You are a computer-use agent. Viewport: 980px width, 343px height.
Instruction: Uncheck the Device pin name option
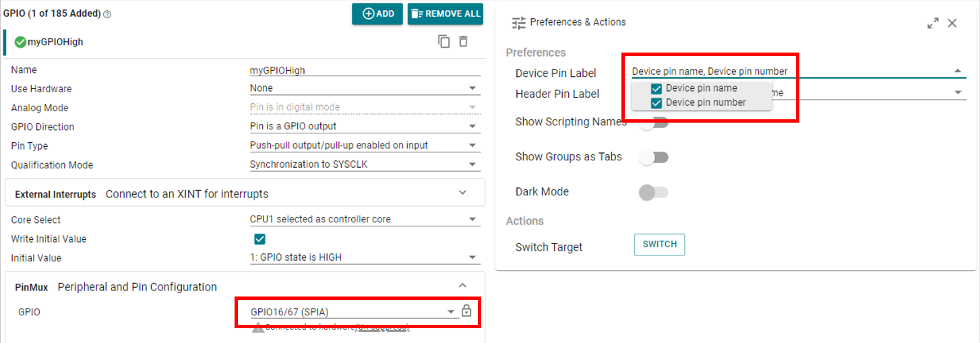(x=656, y=88)
